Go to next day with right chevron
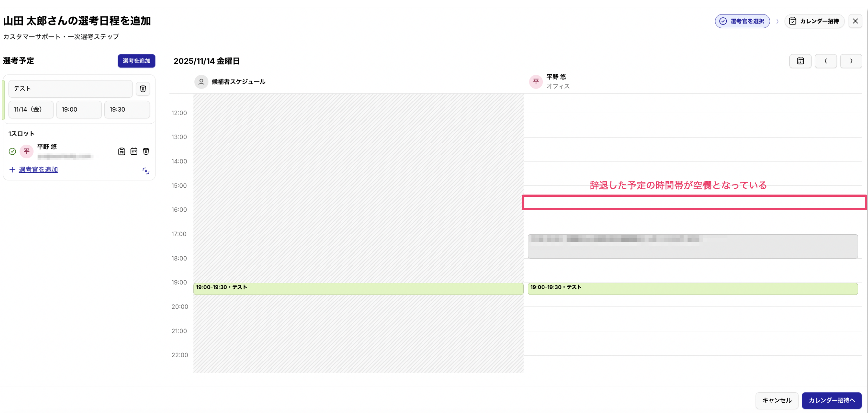 coord(851,61)
